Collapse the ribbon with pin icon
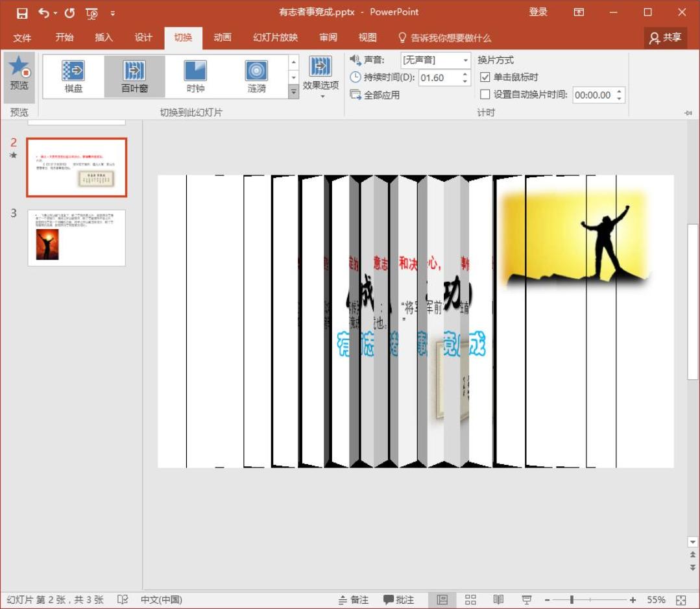The width and height of the screenshot is (700, 609). [688, 113]
